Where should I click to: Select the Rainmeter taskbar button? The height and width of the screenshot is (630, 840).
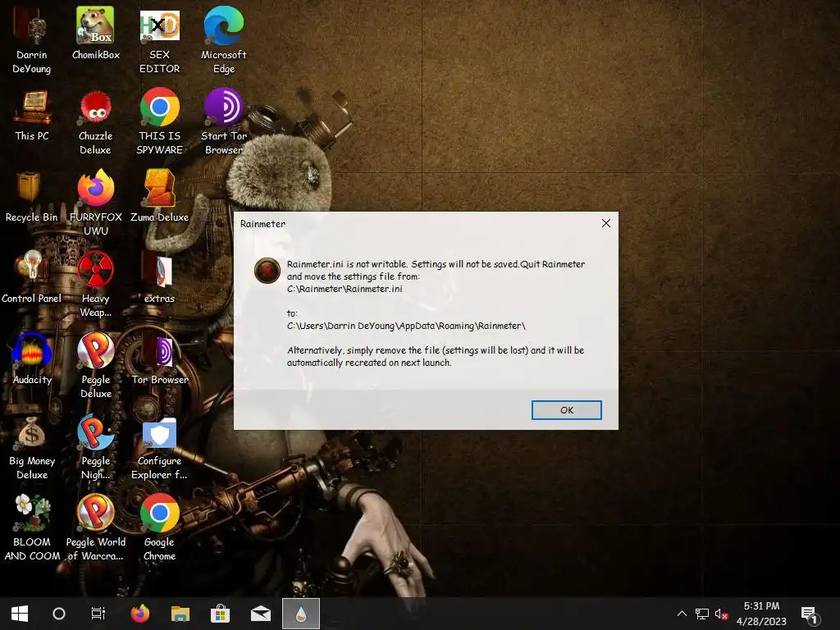pyautogui.click(x=301, y=614)
